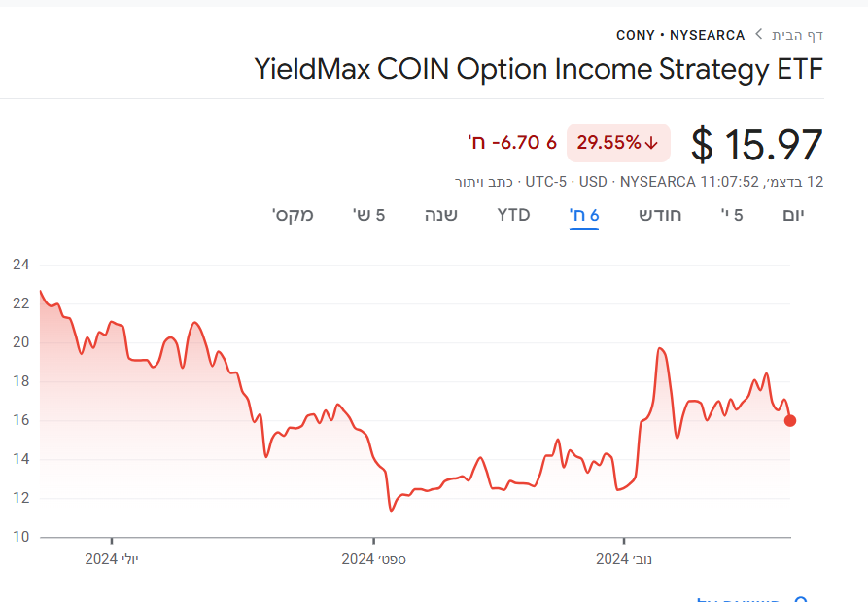Switch to the חודש month range tab
Screen dimensions: 868x602
tap(660, 215)
